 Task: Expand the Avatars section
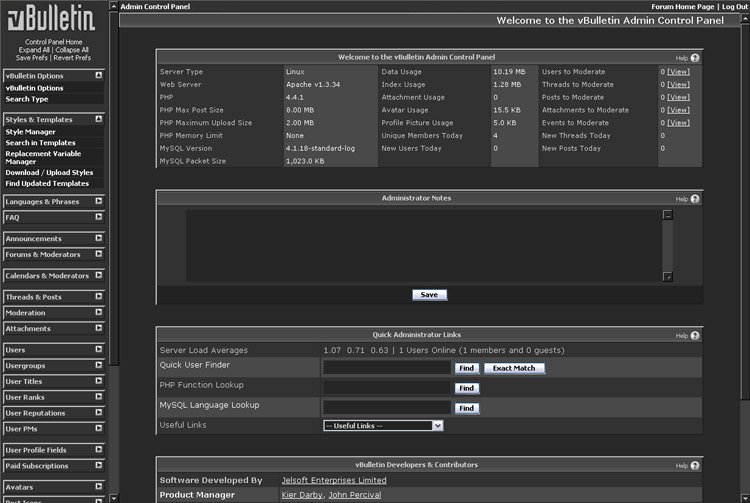tap(99, 486)
